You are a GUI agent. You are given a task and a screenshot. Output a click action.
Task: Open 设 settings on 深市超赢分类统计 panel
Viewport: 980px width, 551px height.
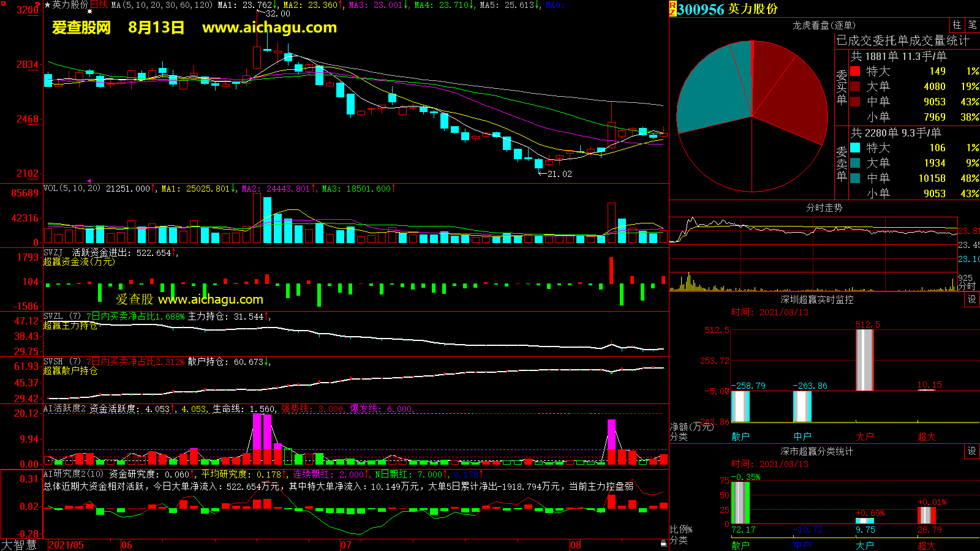tap(971, 451)
